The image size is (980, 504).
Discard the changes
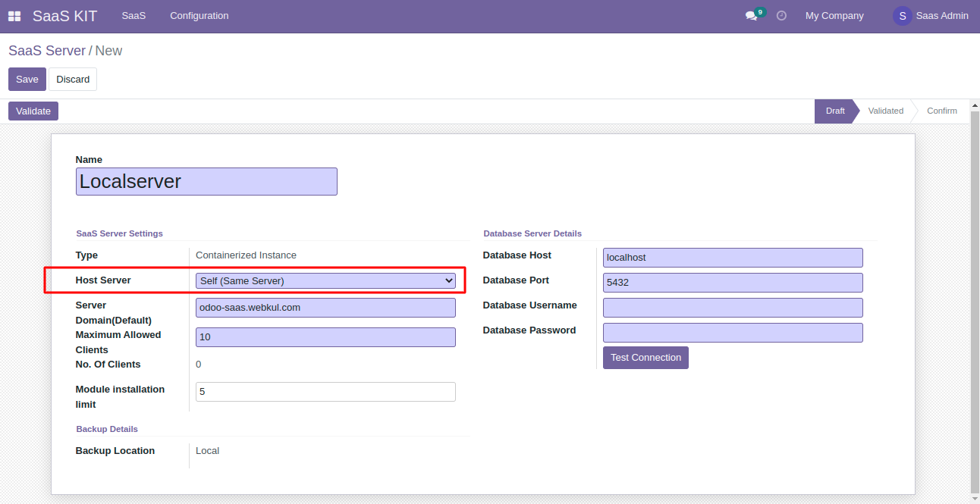pos(73,80)
